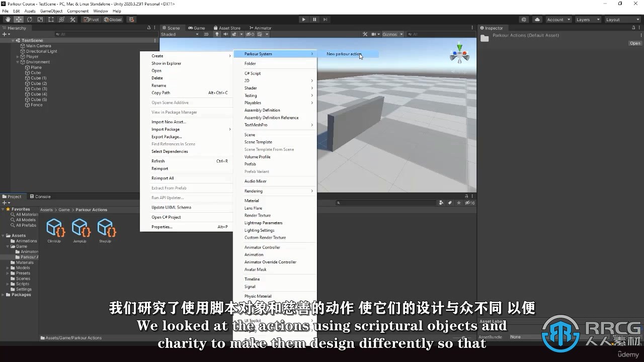Toggle scene effects icon

[235, 34]
